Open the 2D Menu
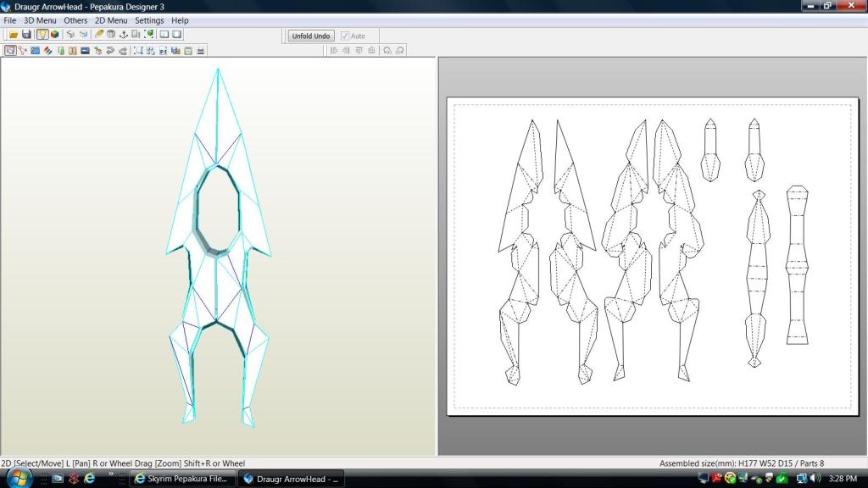The height and width of the screenshot is (488, 868). 111,20
